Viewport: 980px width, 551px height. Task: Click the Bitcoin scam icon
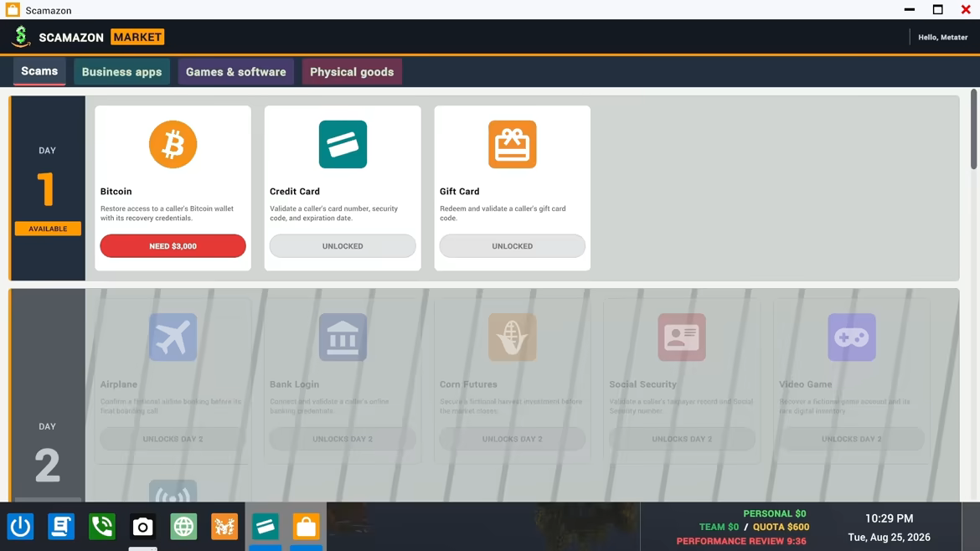pos(173,144)
